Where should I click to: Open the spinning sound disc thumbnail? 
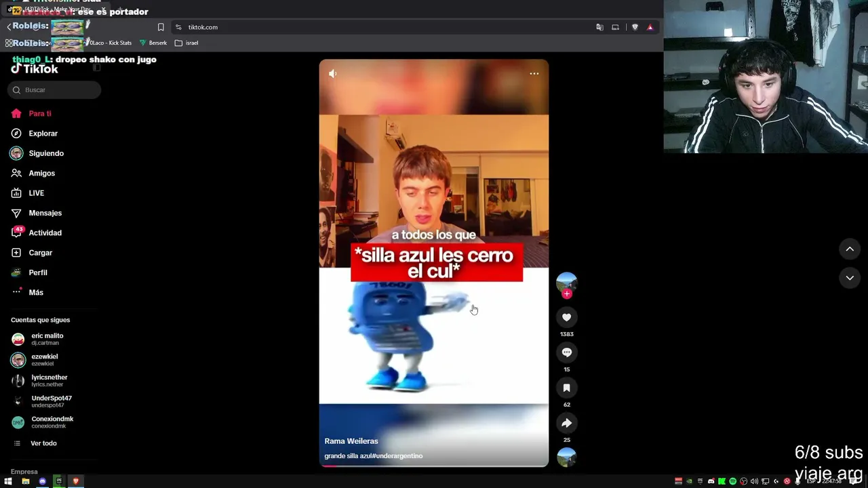(x=567, y=457)
